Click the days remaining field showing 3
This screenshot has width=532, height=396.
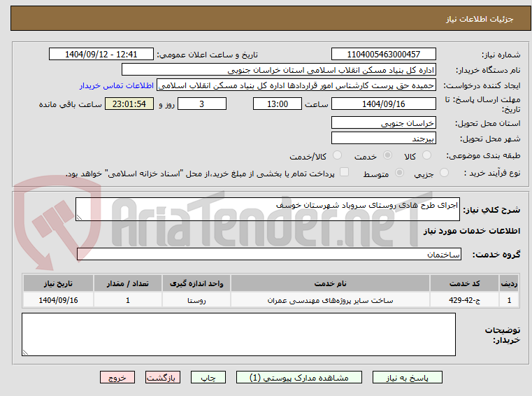pos(202,104)
